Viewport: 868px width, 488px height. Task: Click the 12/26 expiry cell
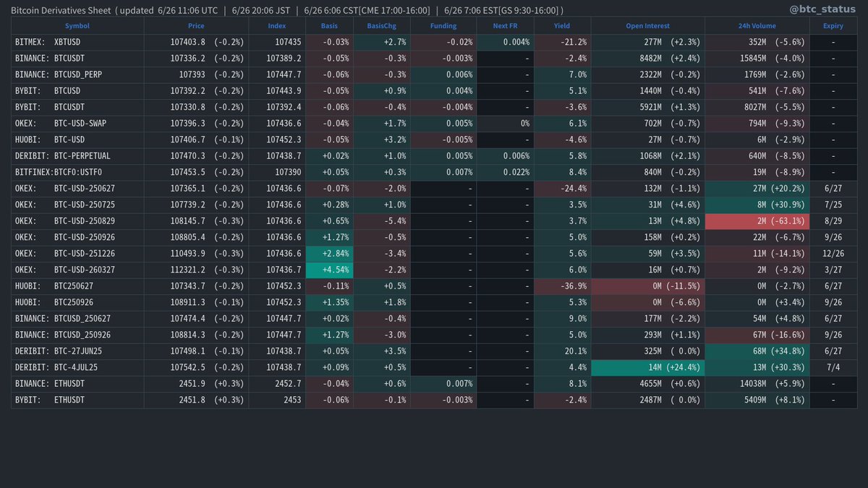[833, 253]
